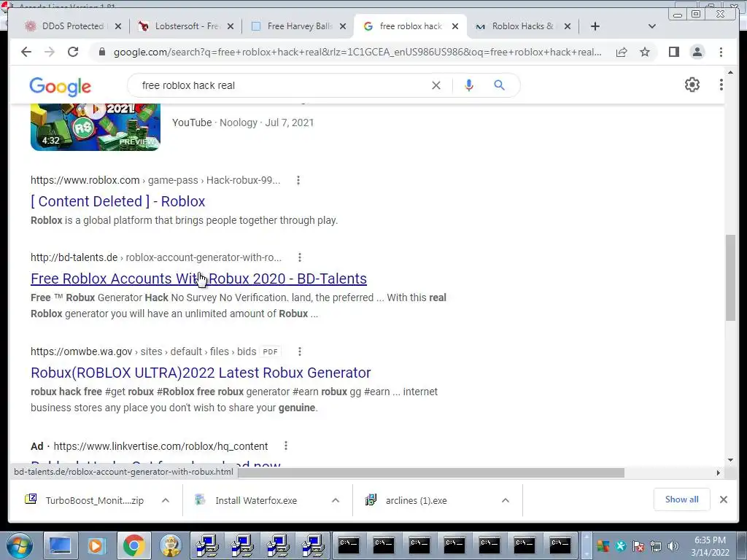747x560 pixels.
Task: Click the Chrome taskbar icon
Action: pyautogui.click(x=134, y=545)
